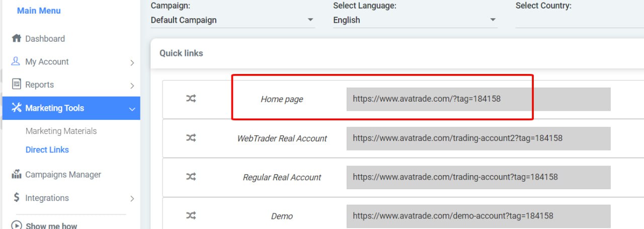Viewport: 644px width, 229px height.
Task: Open the Select Language dropdown
Action: 415,20
